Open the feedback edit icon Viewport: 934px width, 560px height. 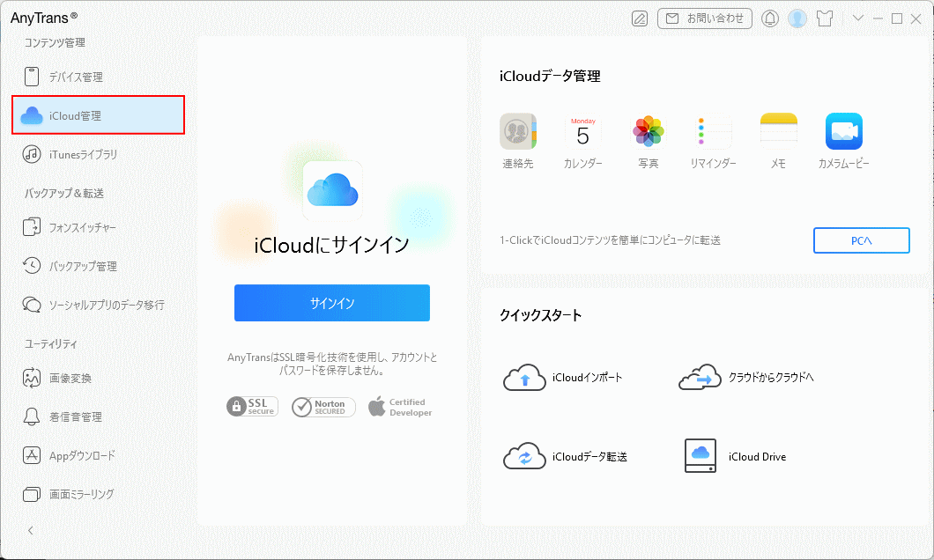pyautogui.click(x=640, y=18)
